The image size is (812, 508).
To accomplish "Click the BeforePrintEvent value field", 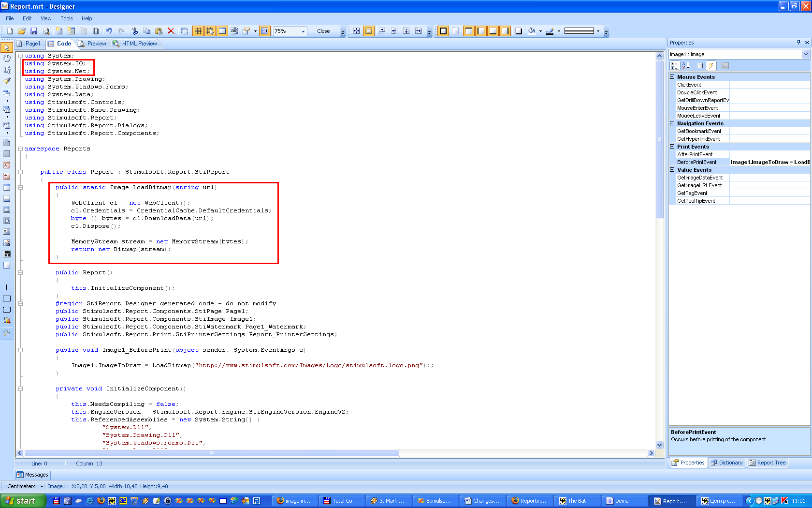I will tap(770, 162).
